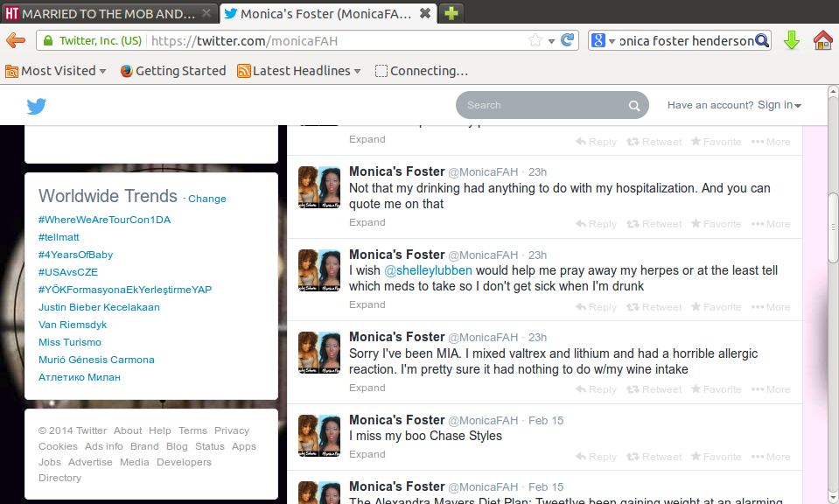Reload the page with the refresh icon
The width and height of the screenshot is (839, 504).
point(567,40)
